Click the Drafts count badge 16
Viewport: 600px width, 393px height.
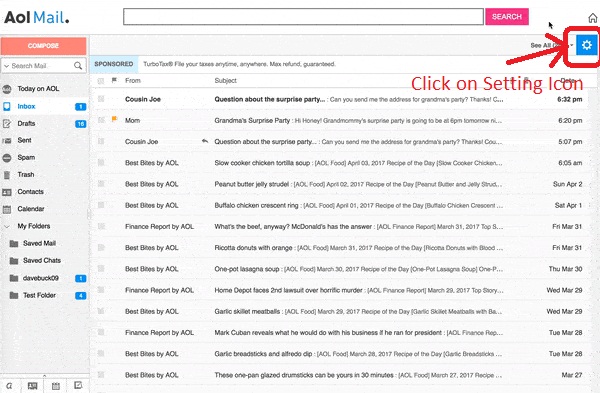click(80, 124)
